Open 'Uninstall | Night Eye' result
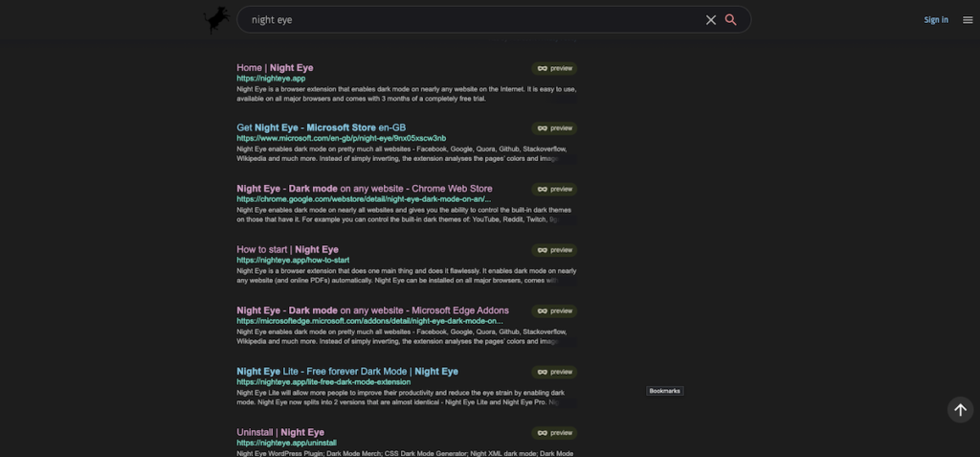 click(x=280, y=432)
